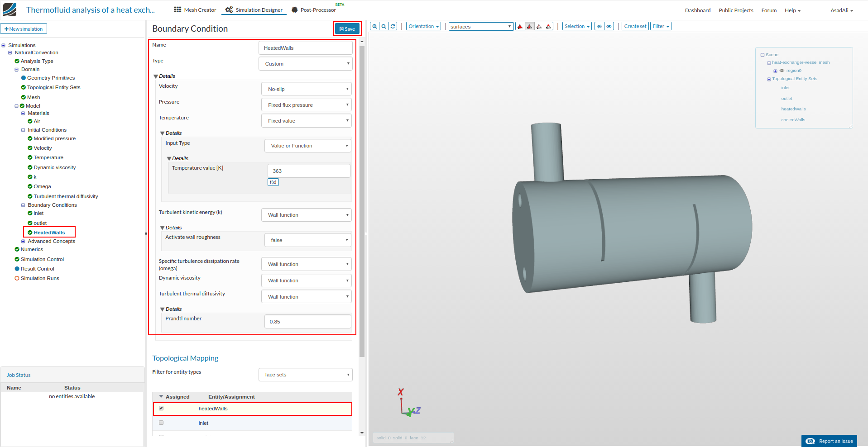Open the Post-Processor tab
The image size is (868, 447).
click(x=313, y=10)
